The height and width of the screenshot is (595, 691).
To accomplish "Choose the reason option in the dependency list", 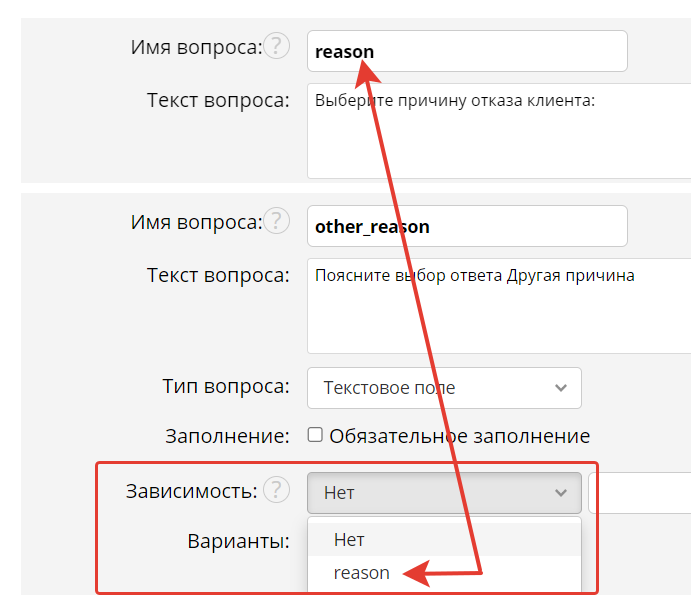I will 361,573.
